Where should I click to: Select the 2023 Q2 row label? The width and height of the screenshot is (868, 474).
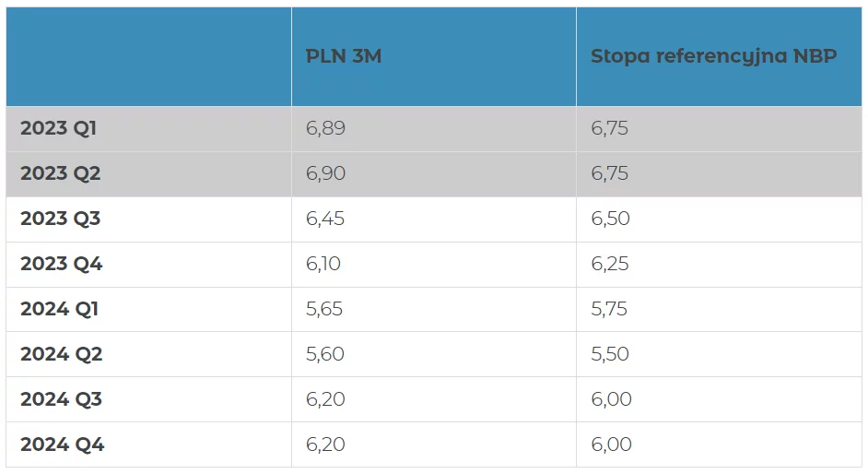point(60,174)
